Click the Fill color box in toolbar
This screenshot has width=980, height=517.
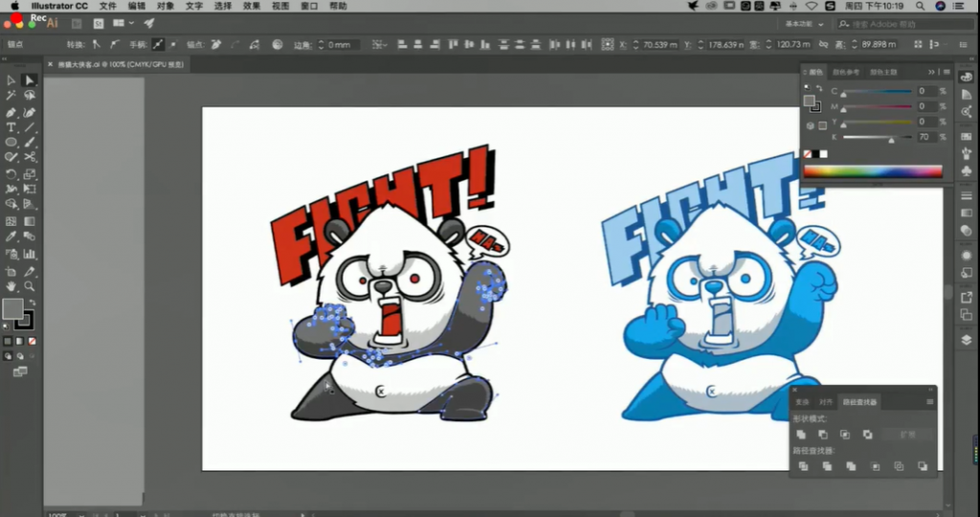click(x=12, y=309)
